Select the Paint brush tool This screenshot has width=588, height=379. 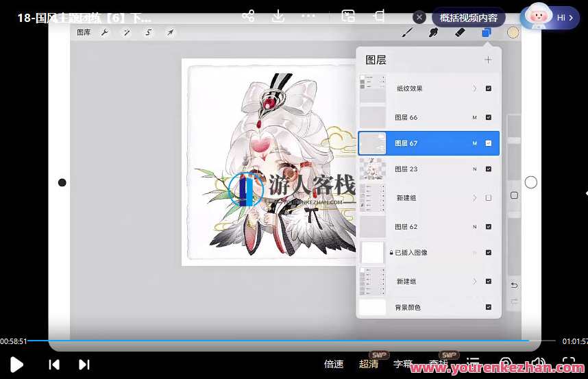pyautogui.click(x=408, y=33)
